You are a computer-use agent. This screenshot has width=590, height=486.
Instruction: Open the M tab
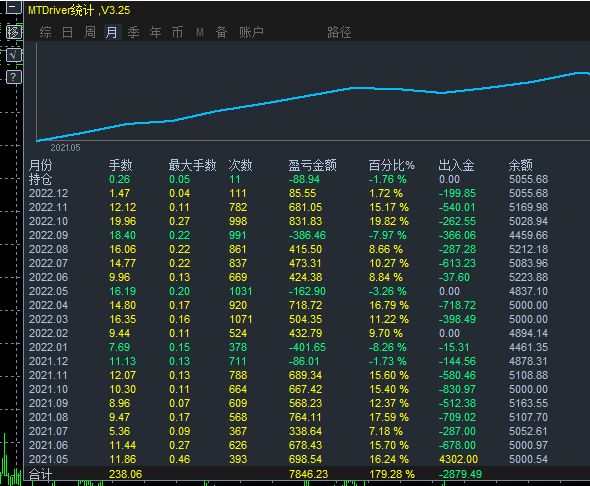point(200,33)
